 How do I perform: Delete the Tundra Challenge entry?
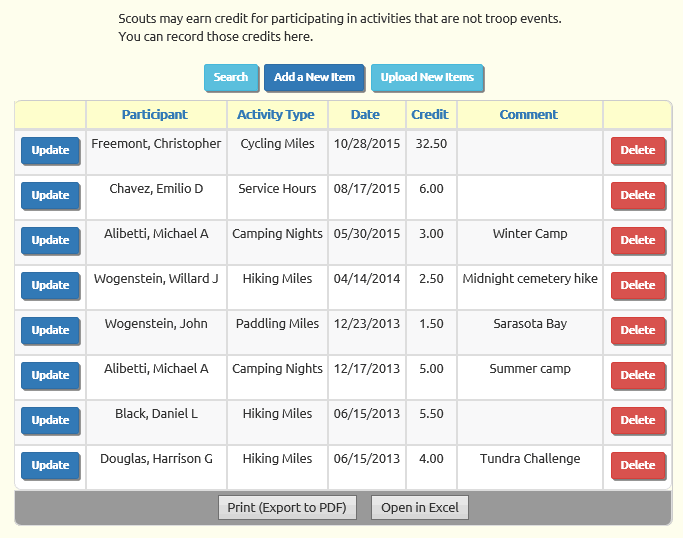pyautogui.click(x=638, y=466)
